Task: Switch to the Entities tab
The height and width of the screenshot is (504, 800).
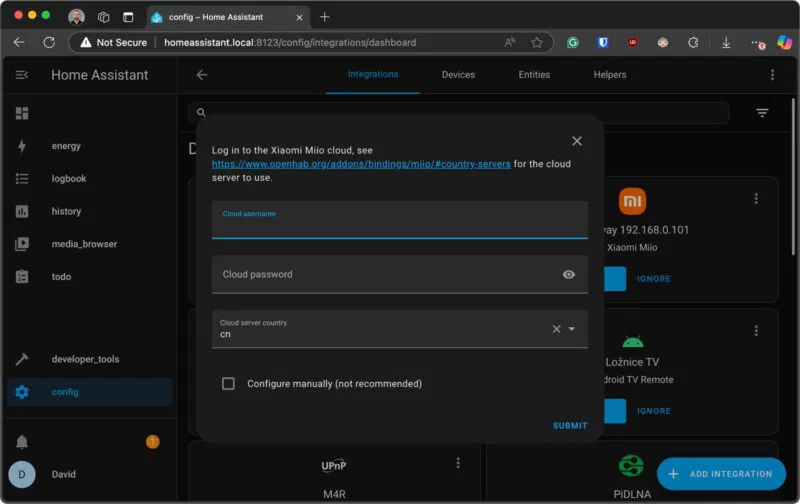Action: [x=534, y=75]
